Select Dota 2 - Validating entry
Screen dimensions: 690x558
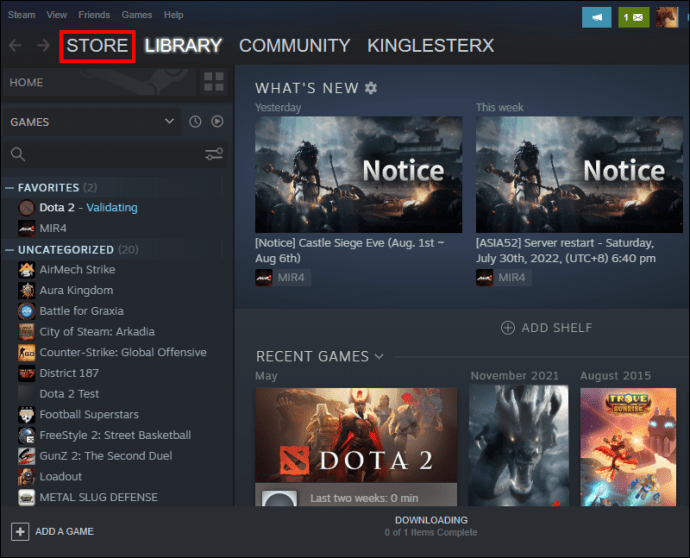pos(88,208)
